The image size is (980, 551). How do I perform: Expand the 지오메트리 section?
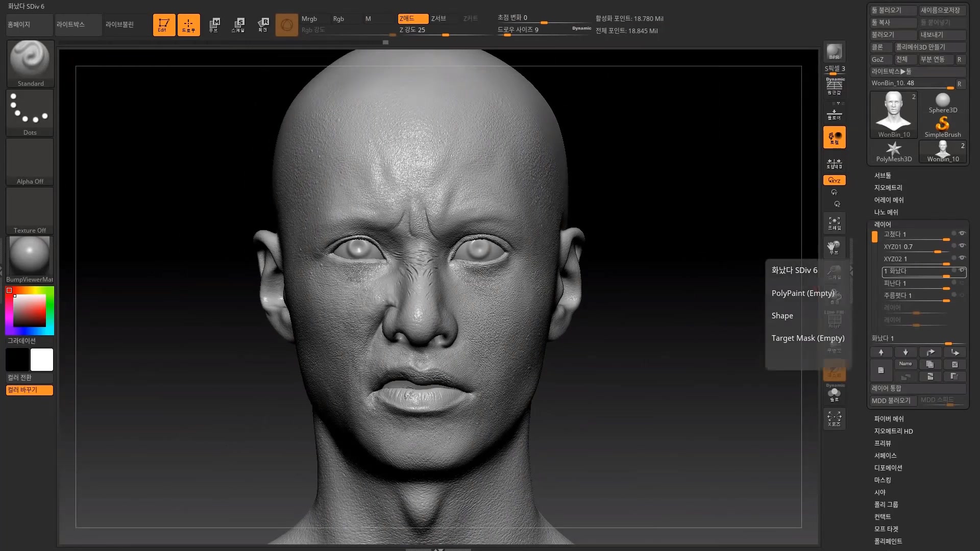point(888,188)
